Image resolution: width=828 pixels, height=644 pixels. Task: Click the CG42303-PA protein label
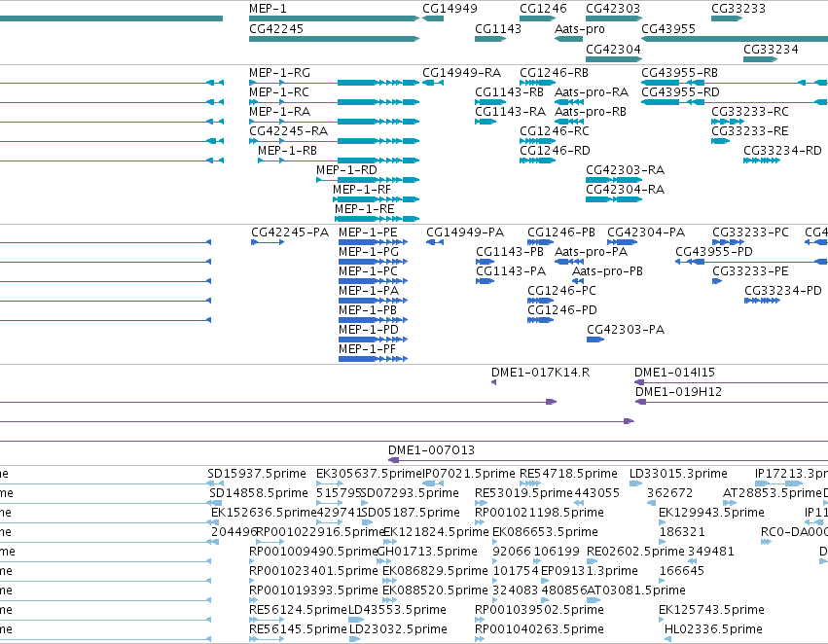626,330
